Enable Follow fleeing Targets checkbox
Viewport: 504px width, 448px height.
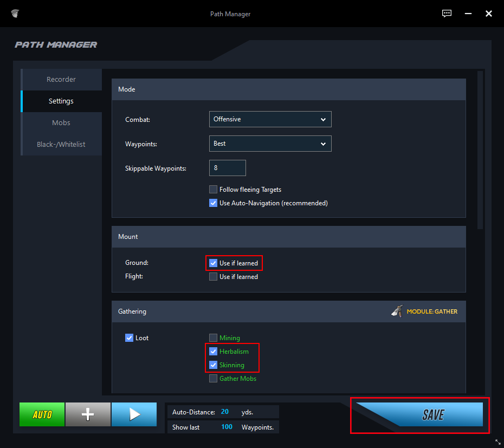pos(214,190)
